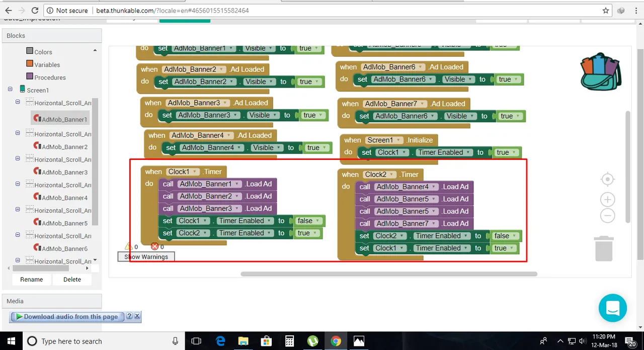Open AdMob_Banner7 dropdown in Load Ad call
The image size is (644, 350).
[406, 224]
